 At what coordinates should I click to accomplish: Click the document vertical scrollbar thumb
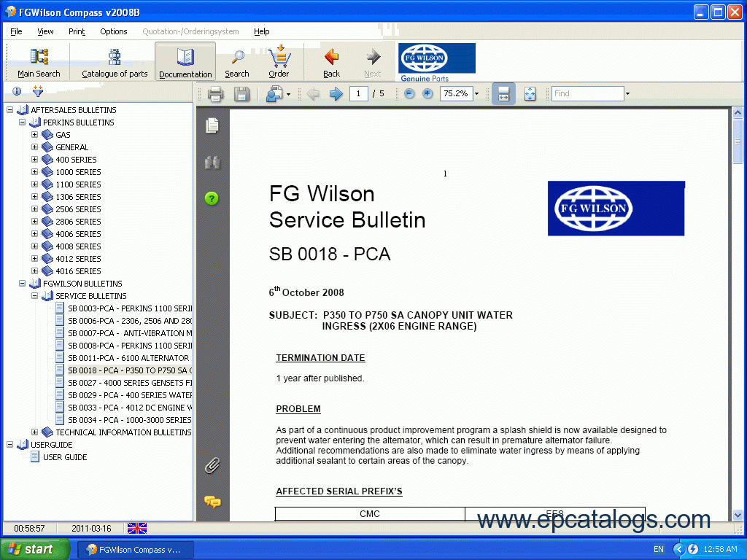pyautogui.click(x=738, y=141)
